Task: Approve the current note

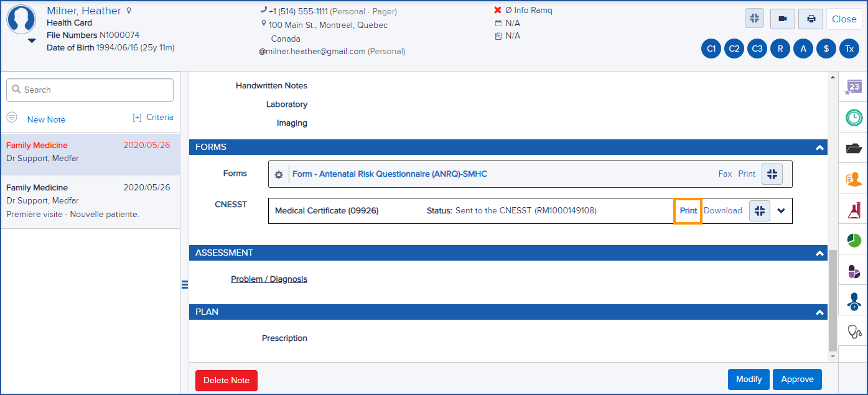Action: pos(797,379)
